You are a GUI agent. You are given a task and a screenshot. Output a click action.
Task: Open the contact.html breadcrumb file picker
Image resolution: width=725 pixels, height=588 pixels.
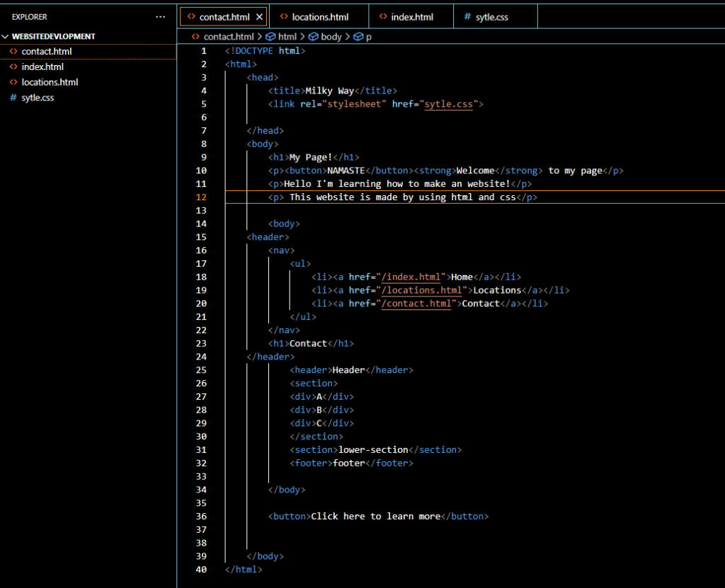[x=228, y=37]
